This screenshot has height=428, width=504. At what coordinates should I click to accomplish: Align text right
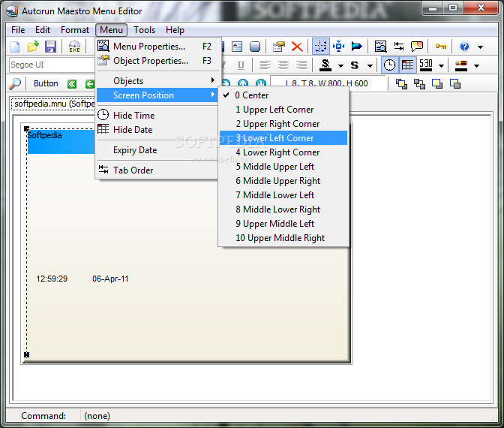(301, 65)
